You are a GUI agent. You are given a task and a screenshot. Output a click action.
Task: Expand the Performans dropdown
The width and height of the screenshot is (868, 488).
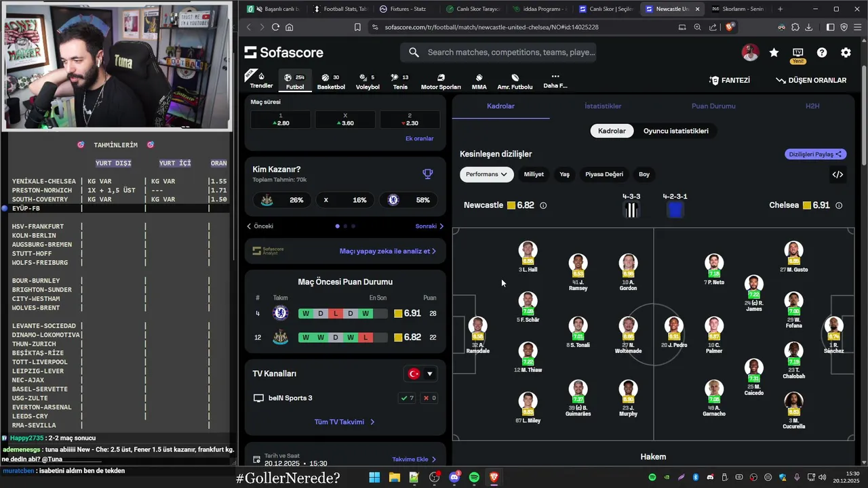[x=486, y=174]
